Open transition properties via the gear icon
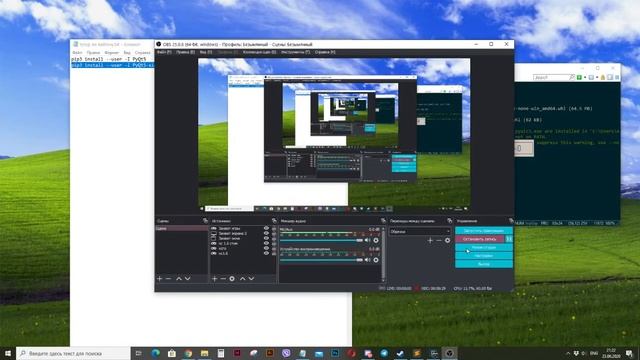This screenshot has height=360, width=640. (x=447, y=241)
